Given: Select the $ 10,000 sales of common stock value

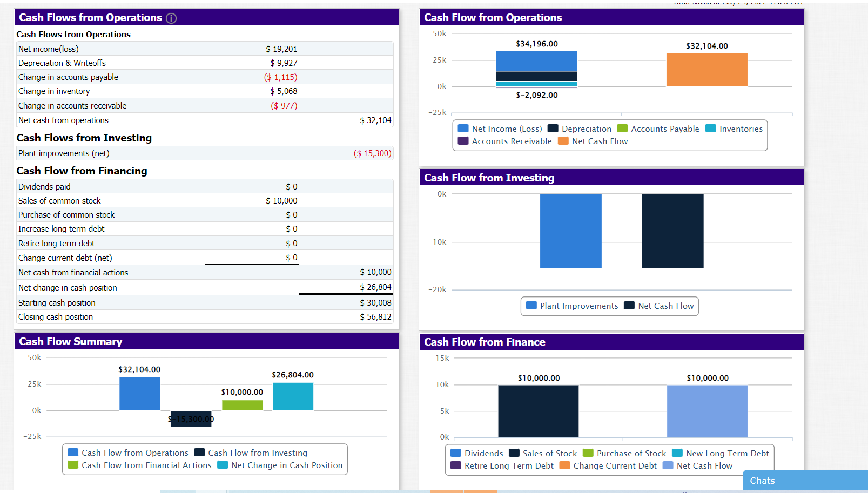Looking at the screenshot, I should pos(281,200).
